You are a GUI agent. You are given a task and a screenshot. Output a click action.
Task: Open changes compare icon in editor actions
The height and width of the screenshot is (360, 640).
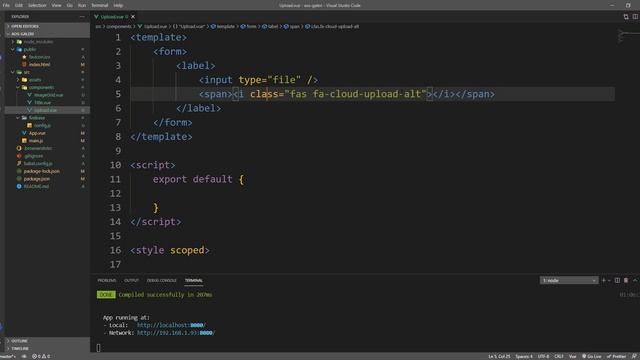coord(626,17)
